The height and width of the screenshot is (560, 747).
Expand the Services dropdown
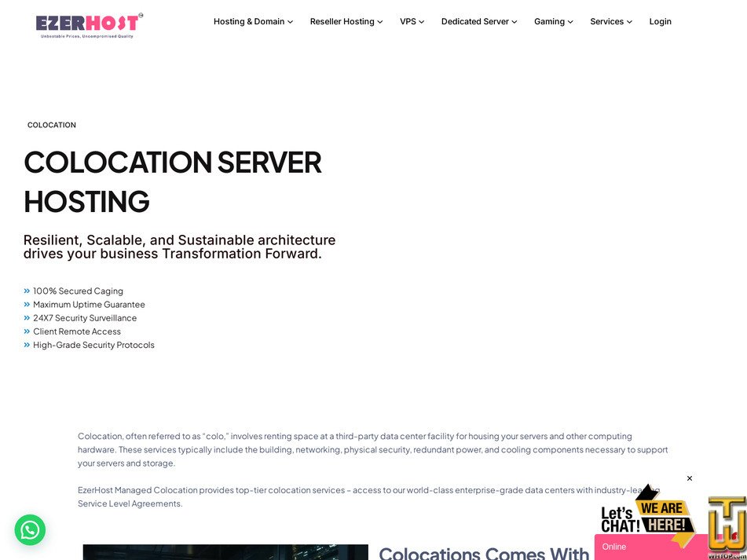coord(610,21)
